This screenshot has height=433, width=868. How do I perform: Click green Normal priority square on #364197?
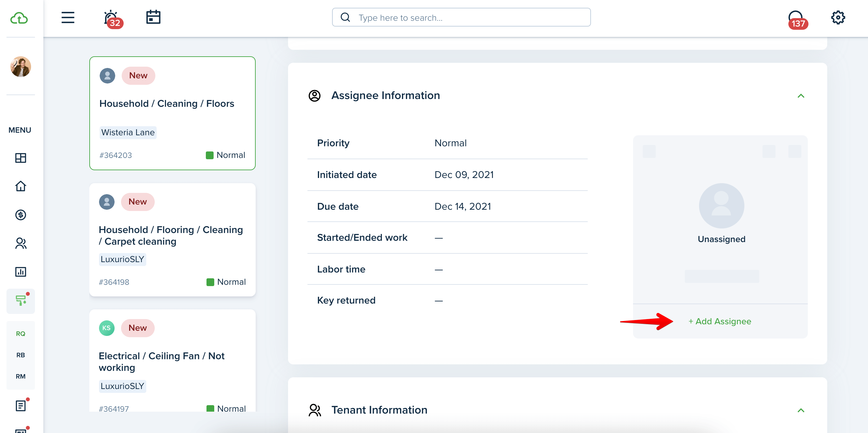point(210,408)
